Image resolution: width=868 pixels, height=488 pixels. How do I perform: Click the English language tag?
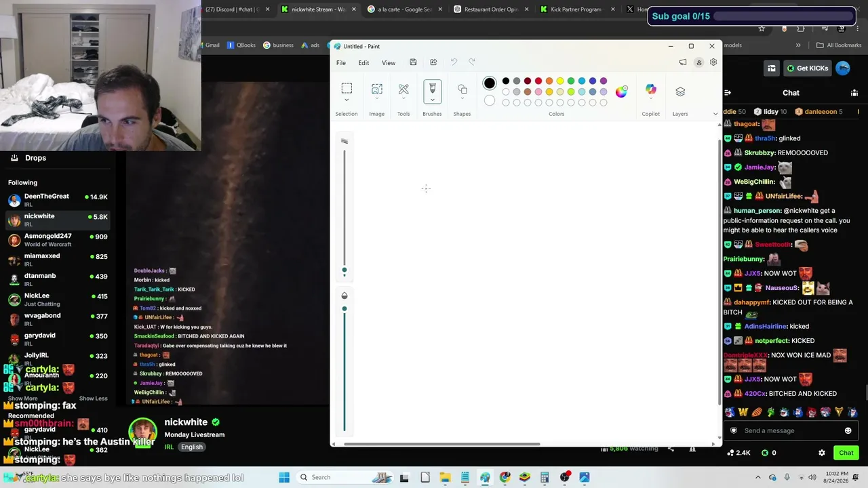192,447
